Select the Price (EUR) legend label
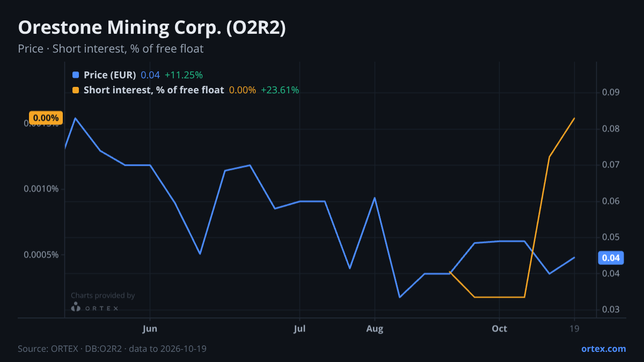This screenshot has width=644, height=362. tap(110, 75)
